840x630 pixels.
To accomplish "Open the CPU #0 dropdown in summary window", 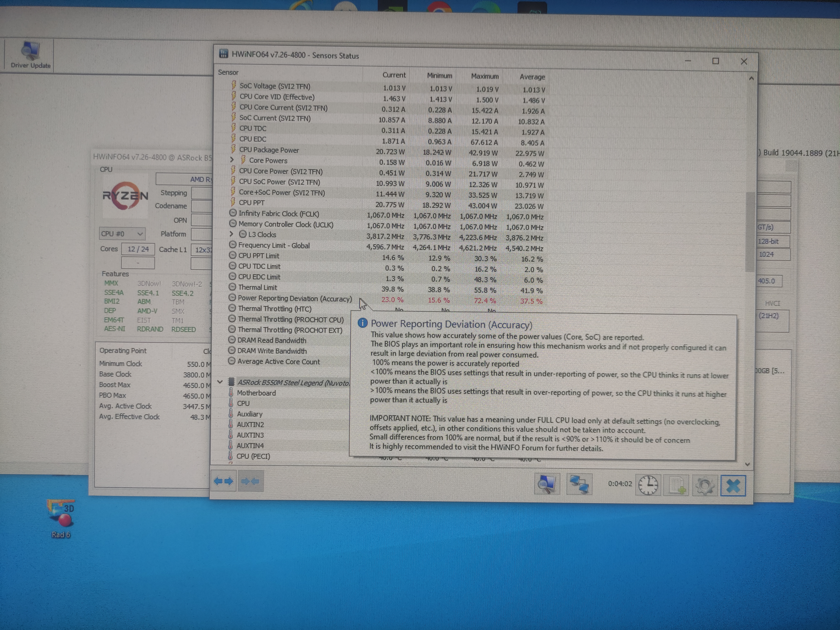I will (123, 234).
